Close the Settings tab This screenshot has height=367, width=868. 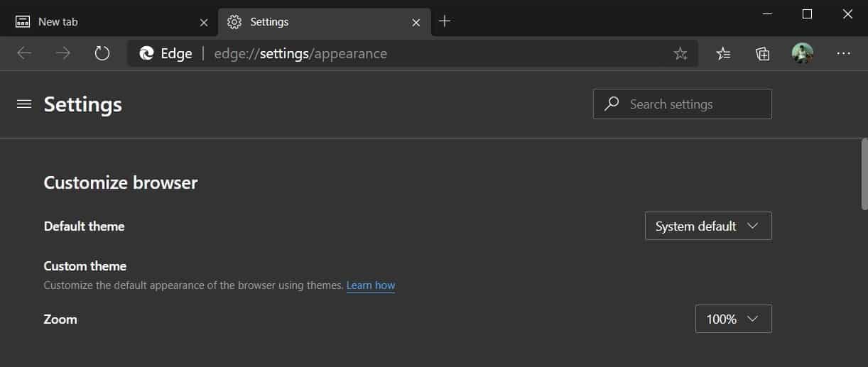click(417, 22)
